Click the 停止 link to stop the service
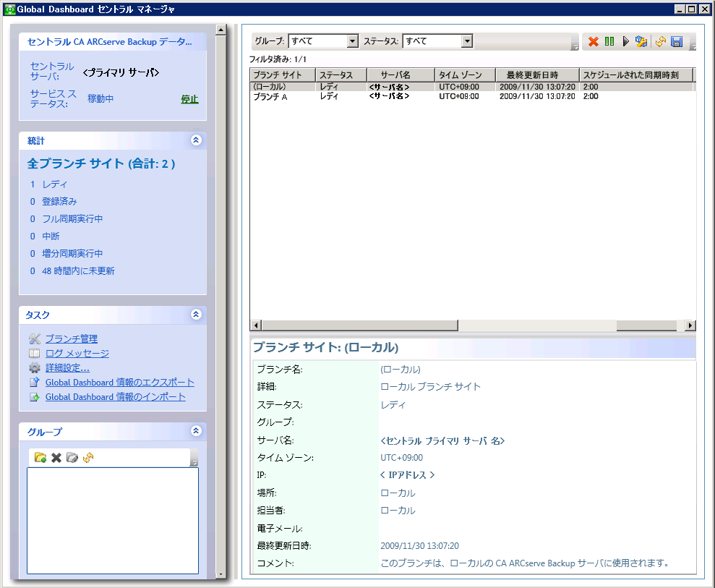Viewport: 715px width, 588px height. tap(188, 98)
